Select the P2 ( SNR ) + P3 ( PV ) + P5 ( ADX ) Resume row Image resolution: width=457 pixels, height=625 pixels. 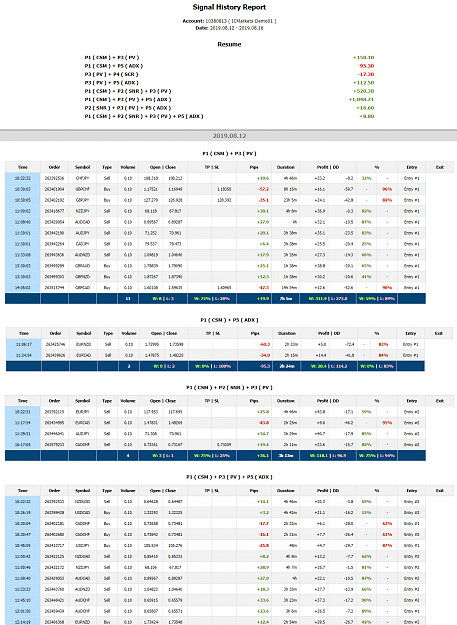229,108
